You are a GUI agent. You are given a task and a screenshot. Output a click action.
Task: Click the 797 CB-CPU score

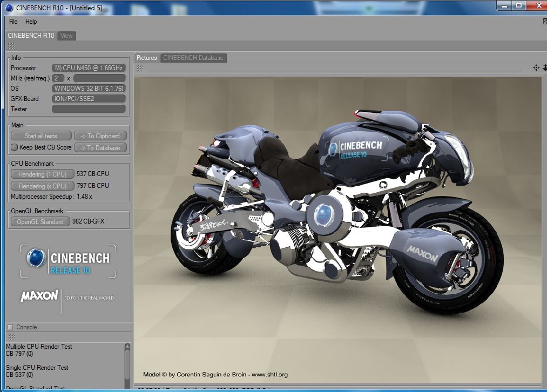point(93,186)
